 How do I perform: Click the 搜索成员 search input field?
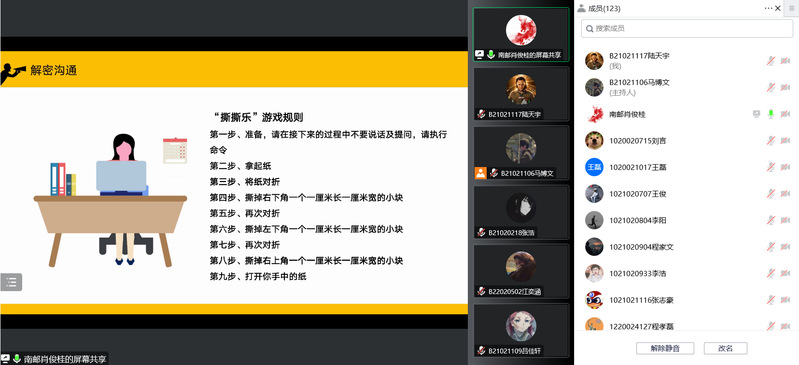(x=686, y=29)
